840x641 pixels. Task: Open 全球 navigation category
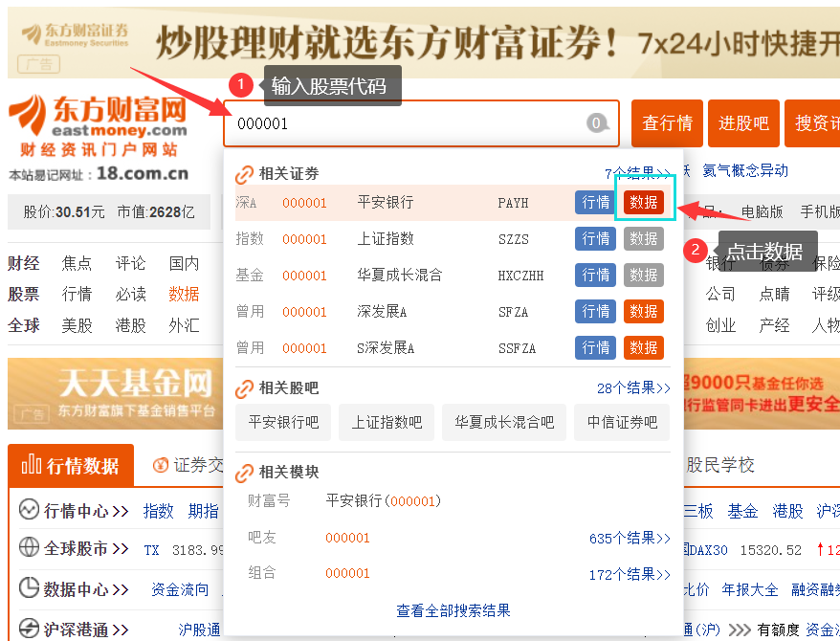[x=24, y=325]
